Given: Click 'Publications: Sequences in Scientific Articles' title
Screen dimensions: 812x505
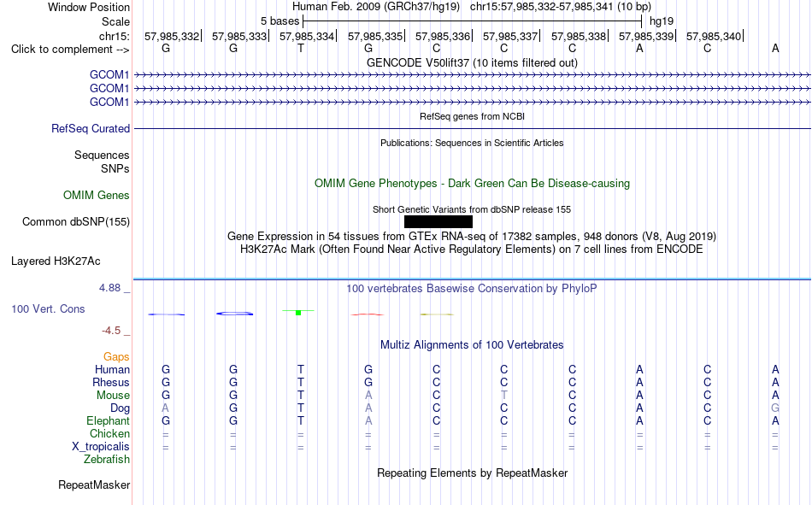Looking at the screenshot, I should [x=472, y=143].
